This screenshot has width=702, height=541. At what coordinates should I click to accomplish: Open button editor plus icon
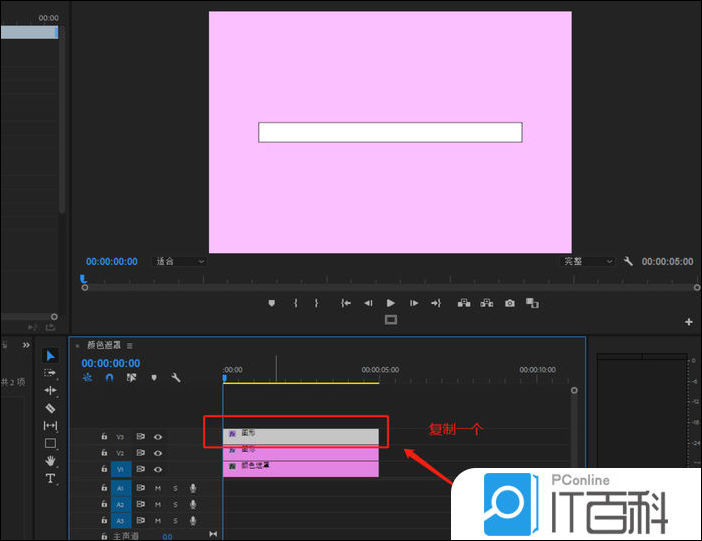pos(689,322)
